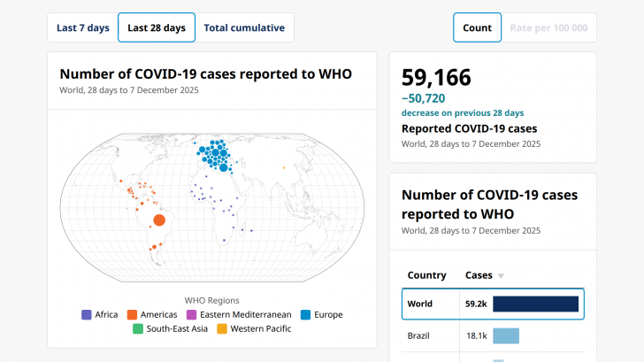The image size is (644, 362).
Task: Sort by Cases using the arrow icon
Action: pos(501,276)
